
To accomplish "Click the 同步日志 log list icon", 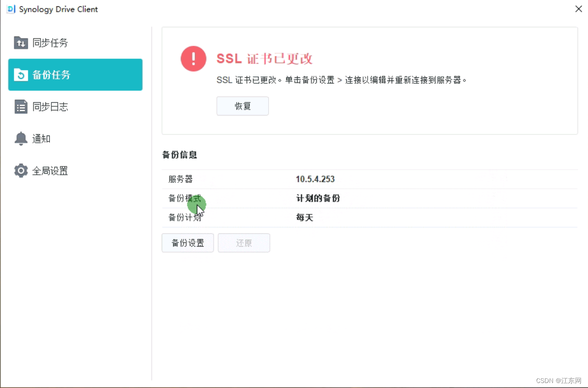I will pos(21,107).
